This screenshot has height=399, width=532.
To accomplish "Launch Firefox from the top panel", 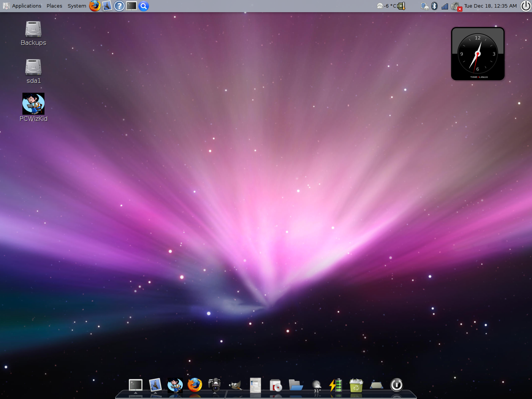I will [95, 6].
